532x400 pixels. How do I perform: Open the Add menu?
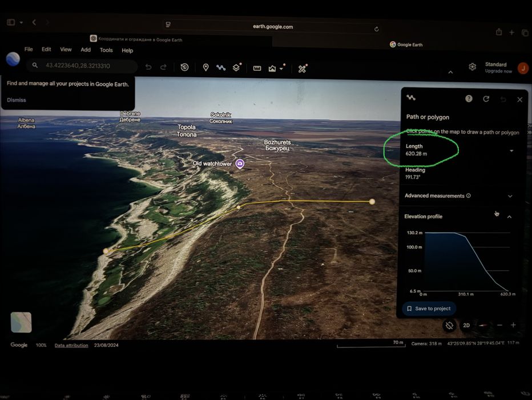86,50
